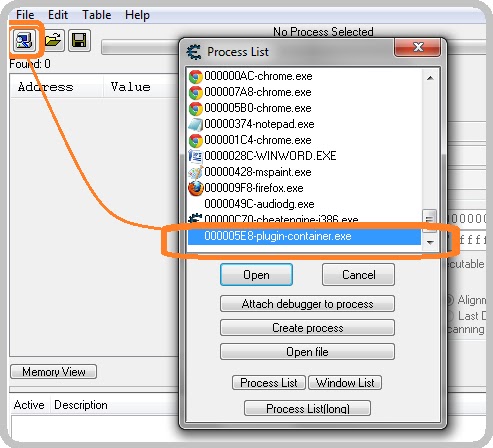
Task: Click the Active column header
Action: click(x=29, y=405)
